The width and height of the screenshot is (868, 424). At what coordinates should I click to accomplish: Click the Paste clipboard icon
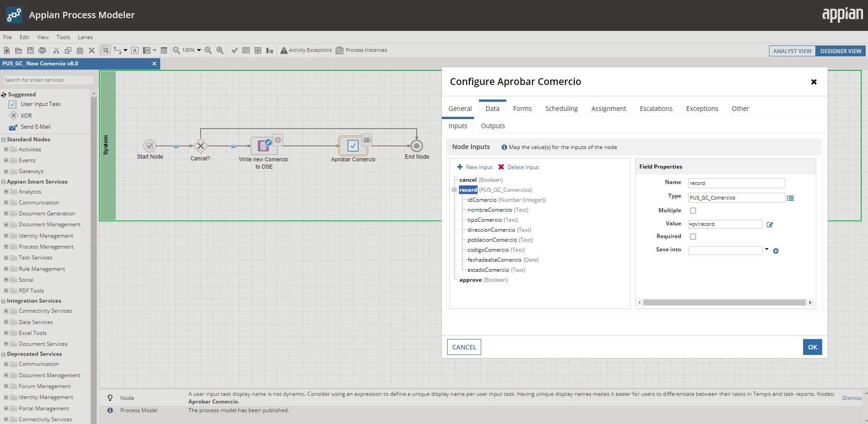coord(80,50)
